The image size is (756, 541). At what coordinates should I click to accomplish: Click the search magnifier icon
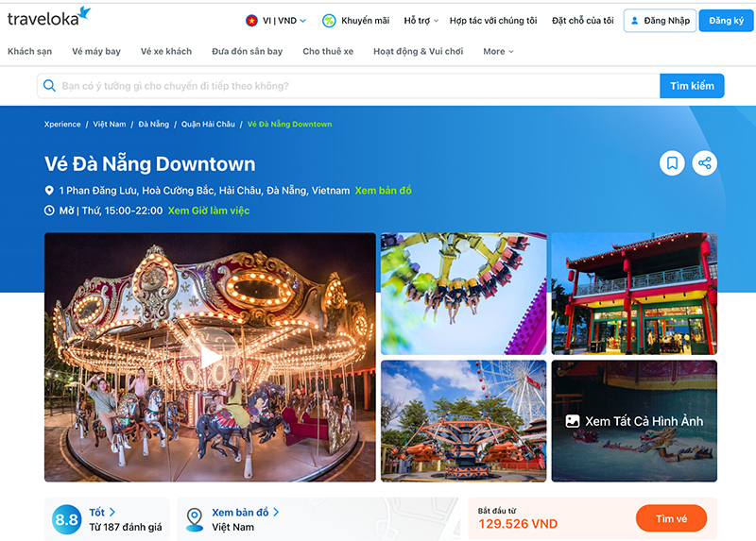[x=49, y=86]
